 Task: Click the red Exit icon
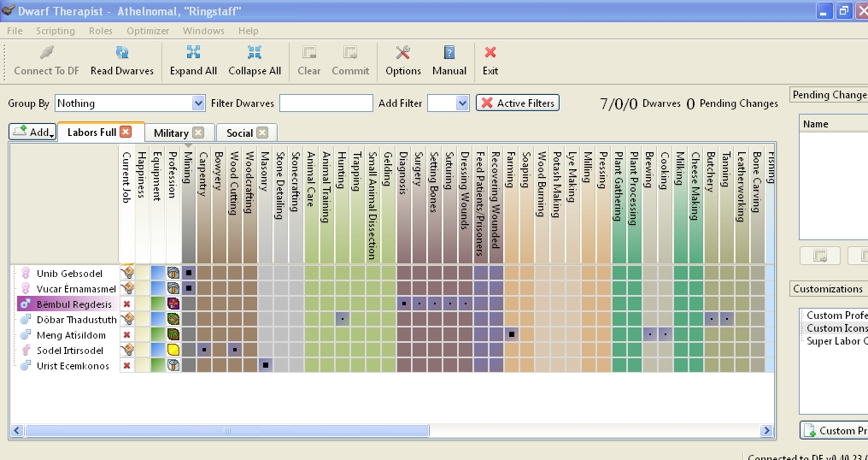490,53
